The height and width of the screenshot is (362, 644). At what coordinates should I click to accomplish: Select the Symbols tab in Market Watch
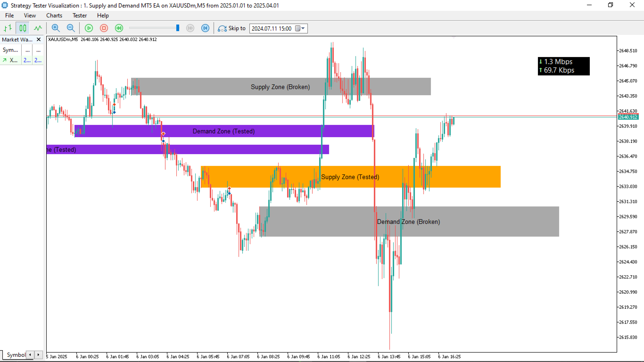[16, 355]
